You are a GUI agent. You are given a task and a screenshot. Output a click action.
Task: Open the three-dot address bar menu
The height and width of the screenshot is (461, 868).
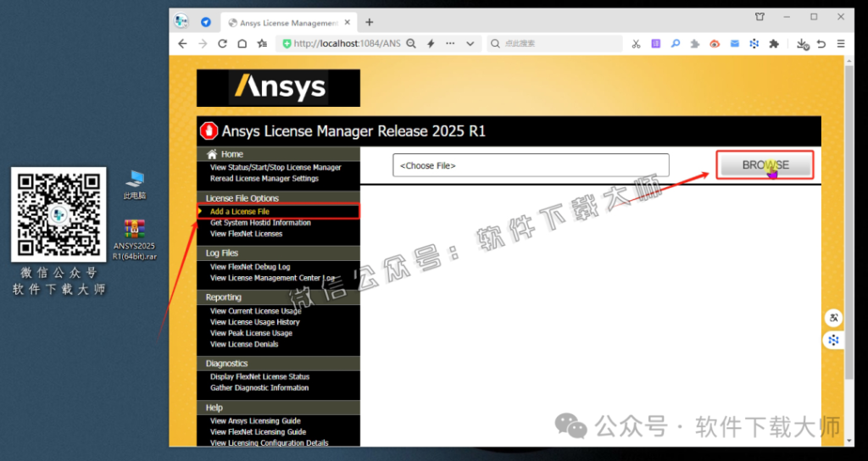coord(450,44)
